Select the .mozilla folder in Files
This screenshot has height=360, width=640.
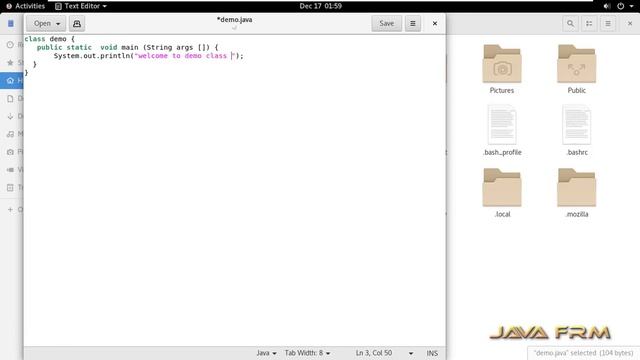click(x=576, y=193)
